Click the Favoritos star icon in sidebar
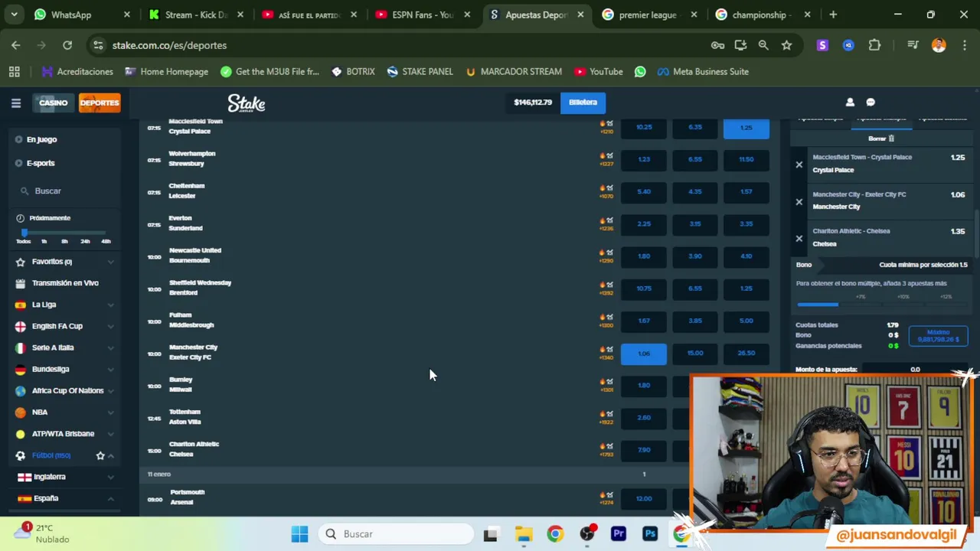 pos(21,262)
